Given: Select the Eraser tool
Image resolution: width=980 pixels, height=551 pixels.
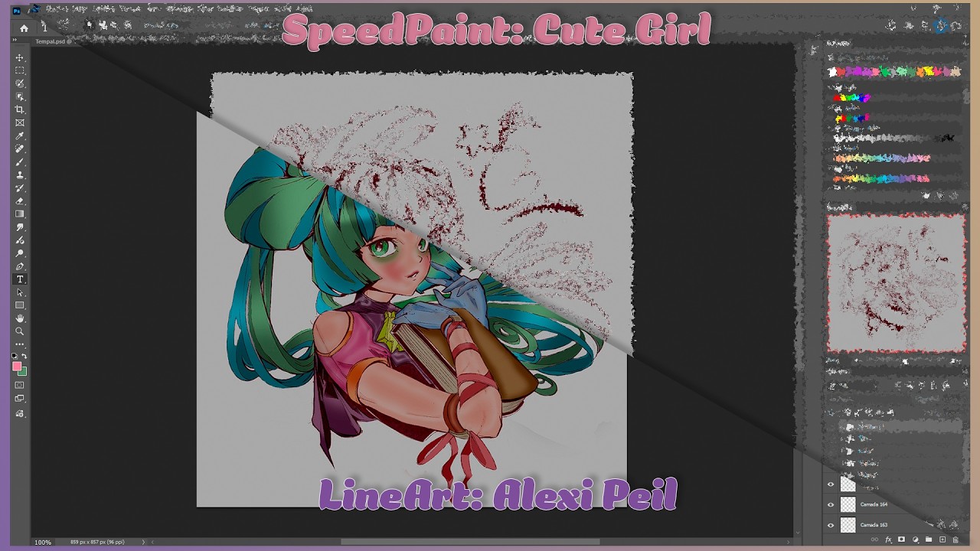Looking at the screenshot, I should pyautogui.click(x=20, y=201).
